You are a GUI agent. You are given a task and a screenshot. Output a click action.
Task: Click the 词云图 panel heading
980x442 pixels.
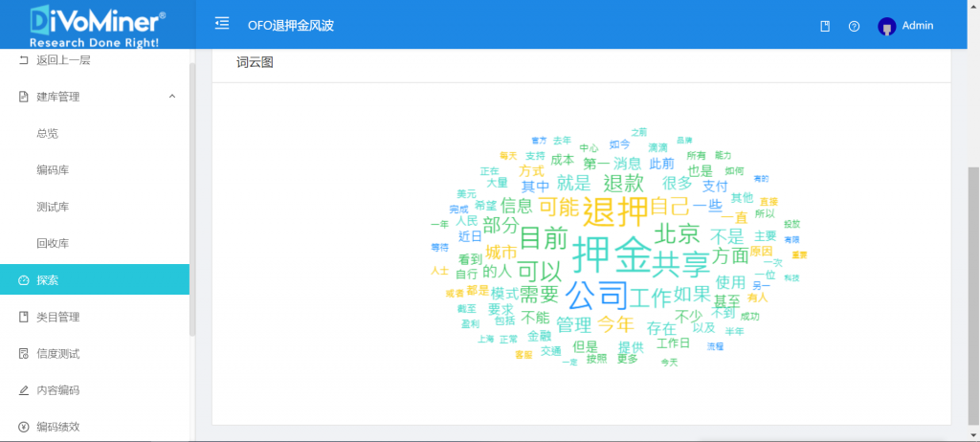coord(255,62)
